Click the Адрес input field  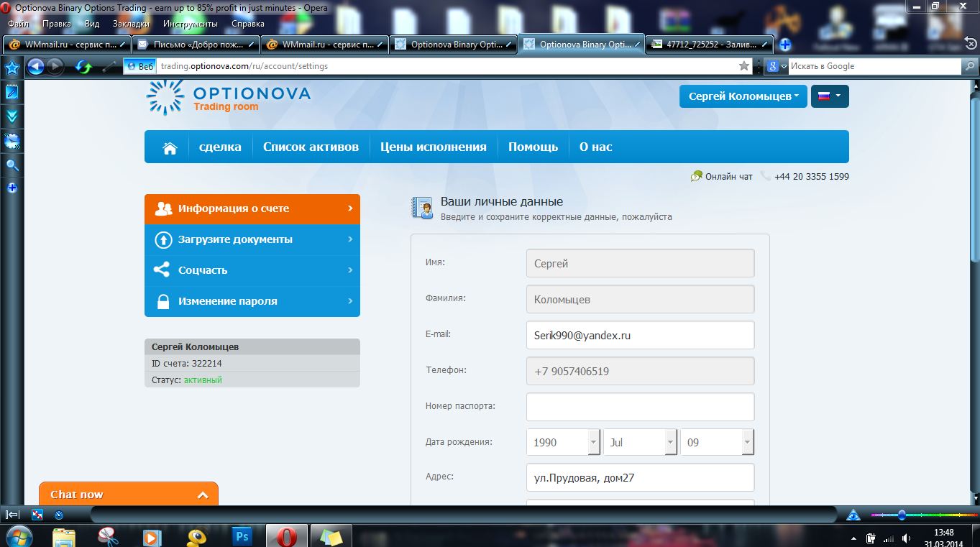tap(640, 477)
